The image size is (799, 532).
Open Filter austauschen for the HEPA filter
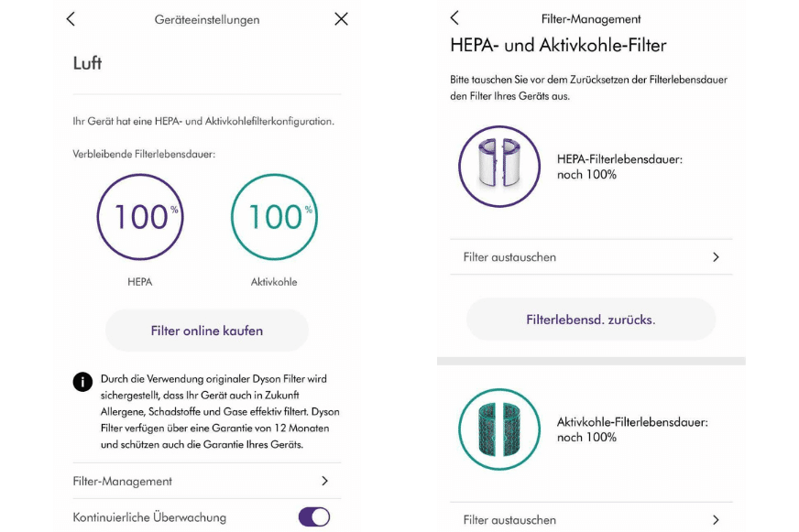pyautogui.click(x=591, y=257)
